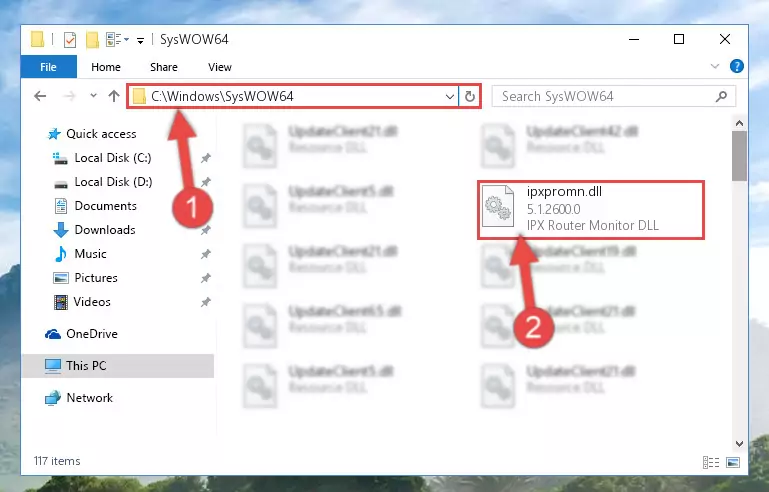Click the Videos film strip icon
769x492 pixels.
point(61,302)
